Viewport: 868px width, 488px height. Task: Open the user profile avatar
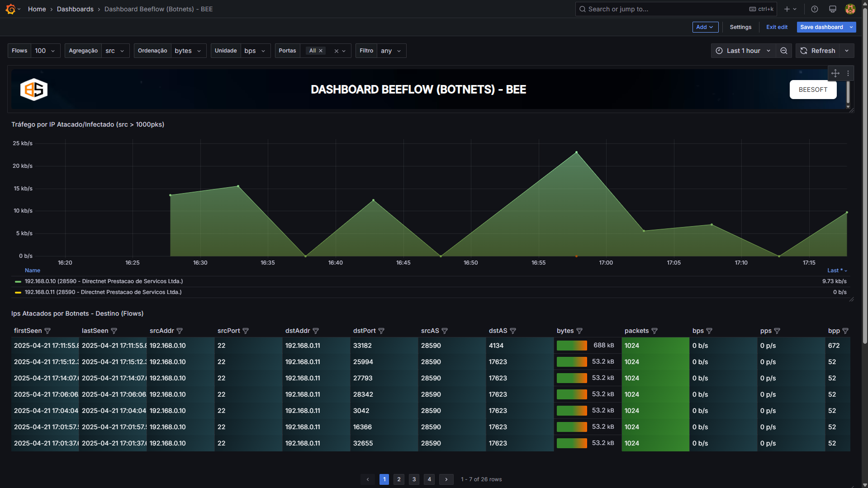point(850,9)
